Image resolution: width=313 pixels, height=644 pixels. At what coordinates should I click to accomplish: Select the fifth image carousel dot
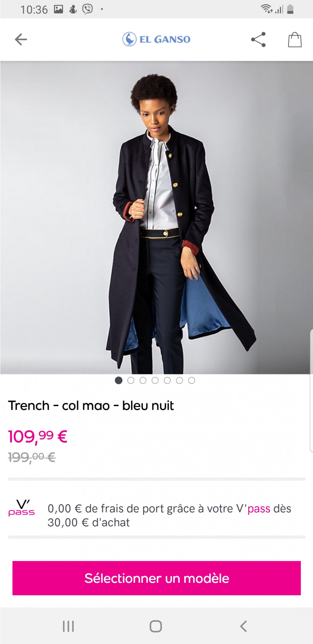pos(167,380)
